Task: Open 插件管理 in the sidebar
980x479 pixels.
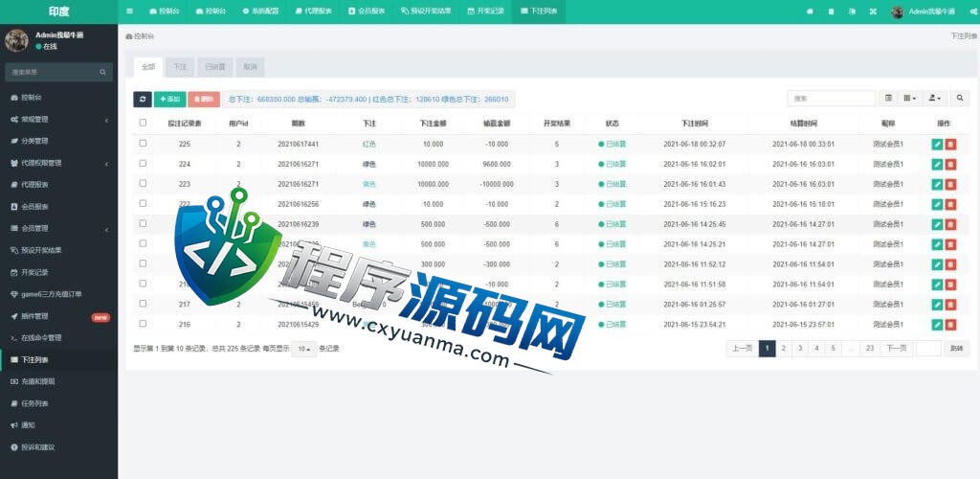Action: (x=58, y=316)
